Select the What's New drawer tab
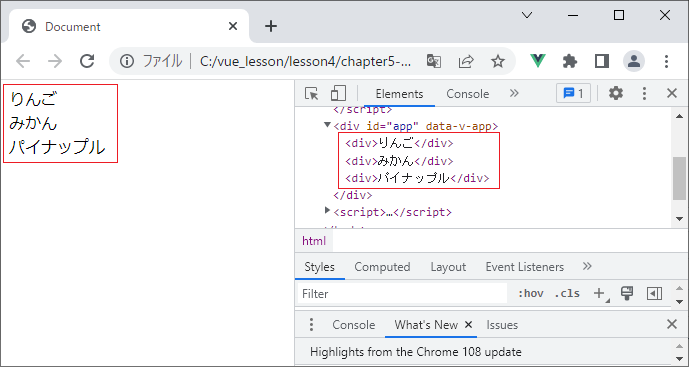Image resolution: width=689 pixels, height=367 pixels. point(426,325)
